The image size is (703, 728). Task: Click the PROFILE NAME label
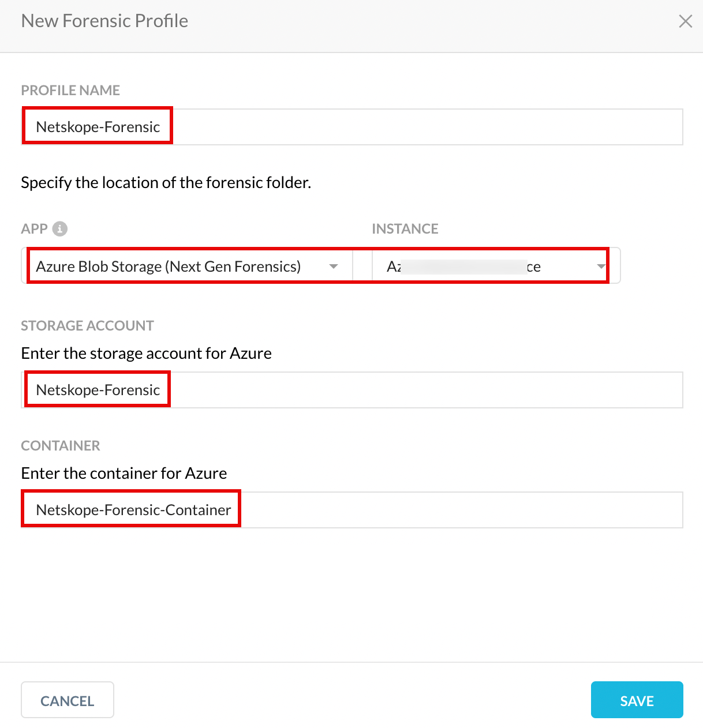(70, 91)
